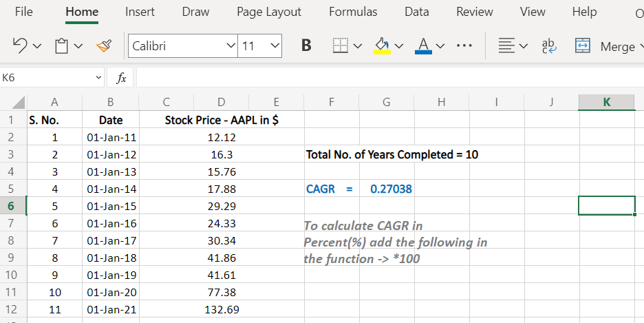Click the select all corner triangle
The image size is (644, 323).
[14, 102]
